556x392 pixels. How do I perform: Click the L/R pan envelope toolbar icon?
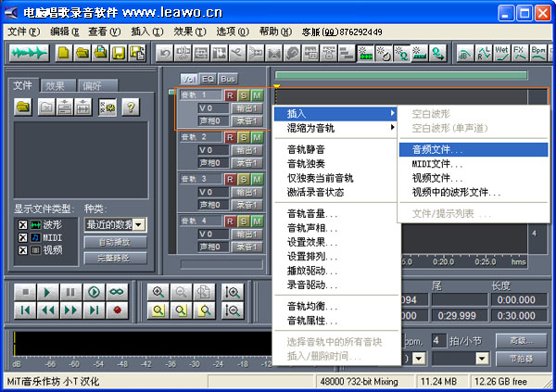(484, 53)
